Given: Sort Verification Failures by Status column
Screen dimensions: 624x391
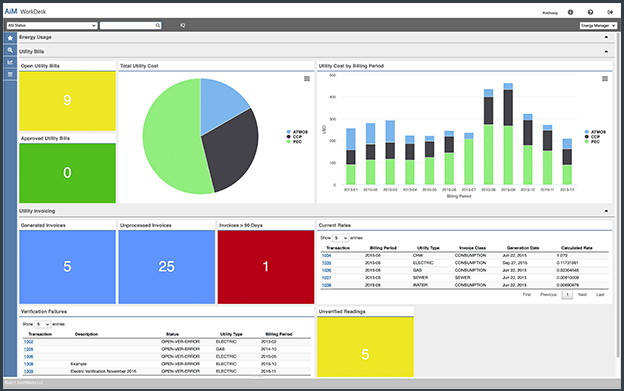Looking at the screenshot, I should click(x=172, y=334).
